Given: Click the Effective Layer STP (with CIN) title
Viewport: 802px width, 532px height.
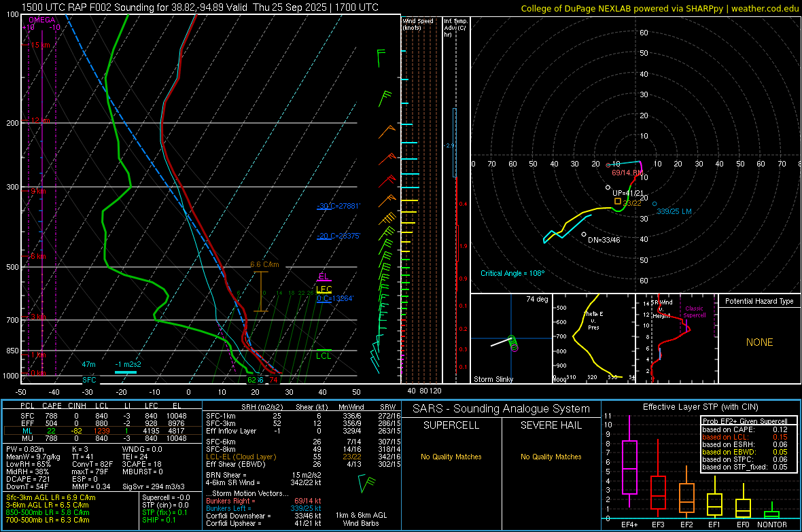Looking at the screenshot, I should 700,407.
